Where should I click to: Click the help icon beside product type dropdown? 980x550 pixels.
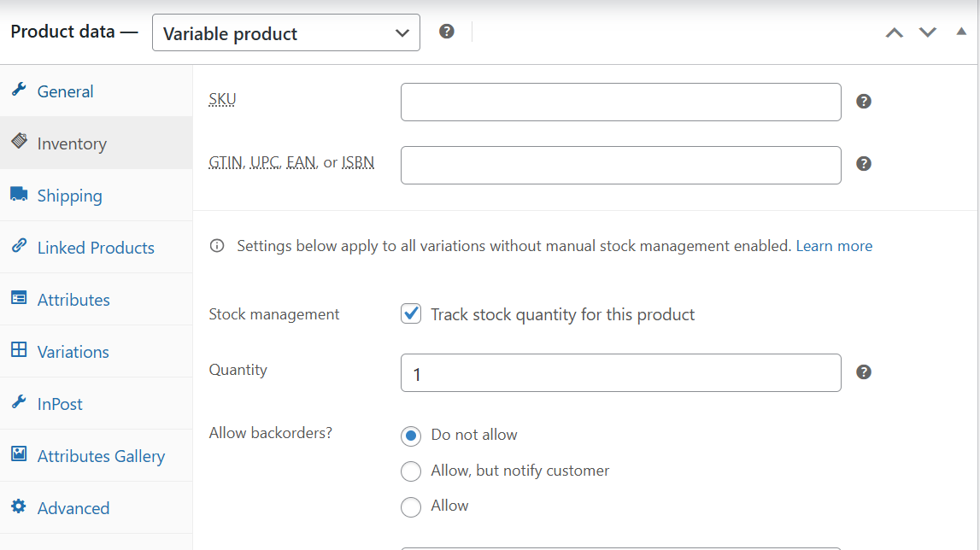tap(446, 32)
